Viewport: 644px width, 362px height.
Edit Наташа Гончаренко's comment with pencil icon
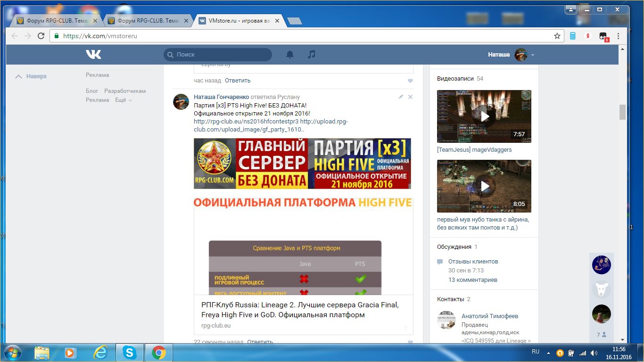pyautogui.click(x=401, y=97)
